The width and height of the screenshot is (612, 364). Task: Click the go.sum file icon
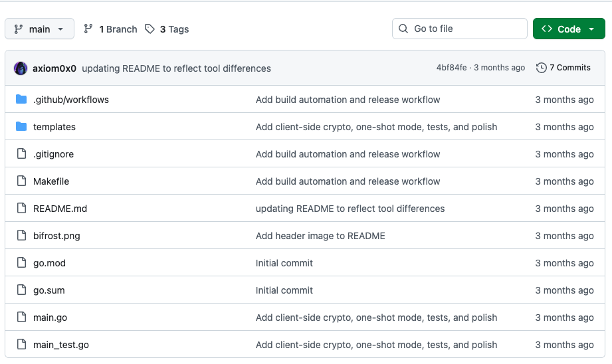21,290
